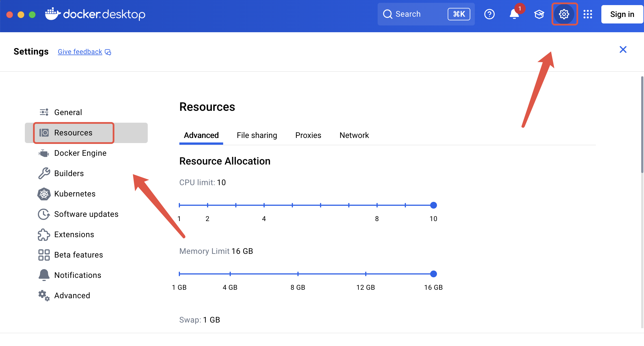Viewport: 644px width, 346px height.
Task: Click the Memory Limit slider handle
Action: [x=433, y=274]
